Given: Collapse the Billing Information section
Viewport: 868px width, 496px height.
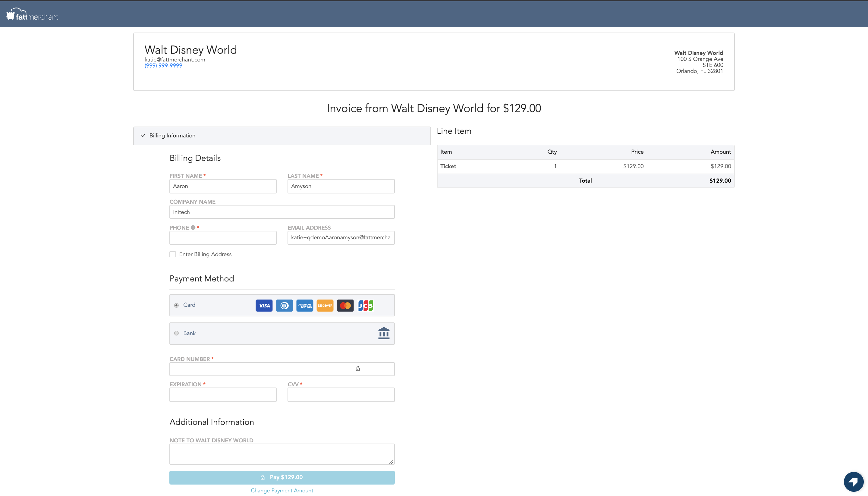Looking at the screenshot, I should tap(282, 136).
